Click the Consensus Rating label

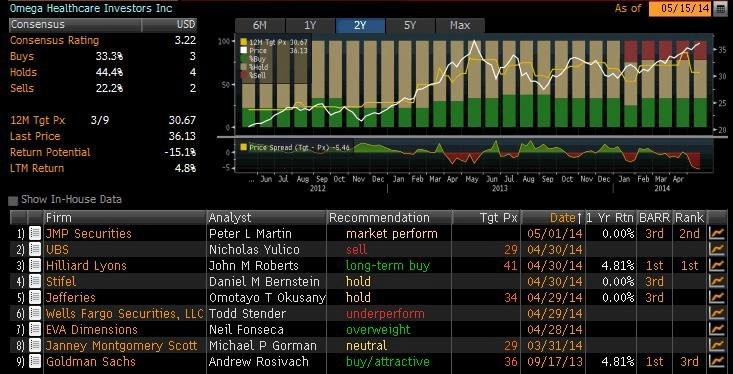coord(55,40)
